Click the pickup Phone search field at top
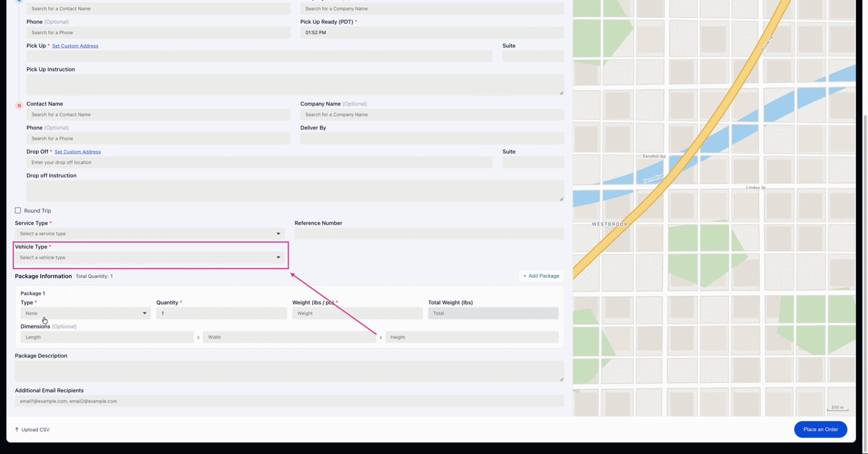This screenshot has height=454, width=868. click(158, 33)
